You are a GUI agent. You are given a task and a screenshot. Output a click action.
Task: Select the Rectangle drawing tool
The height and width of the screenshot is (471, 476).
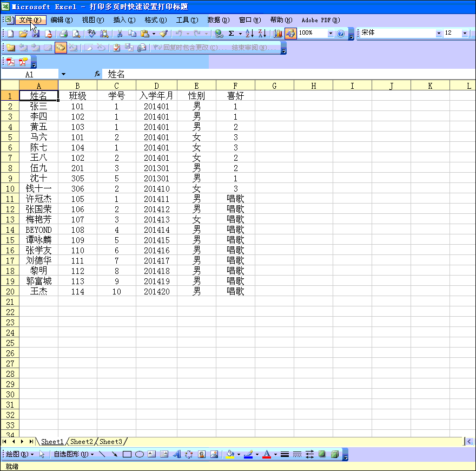[x=127, y=454]
